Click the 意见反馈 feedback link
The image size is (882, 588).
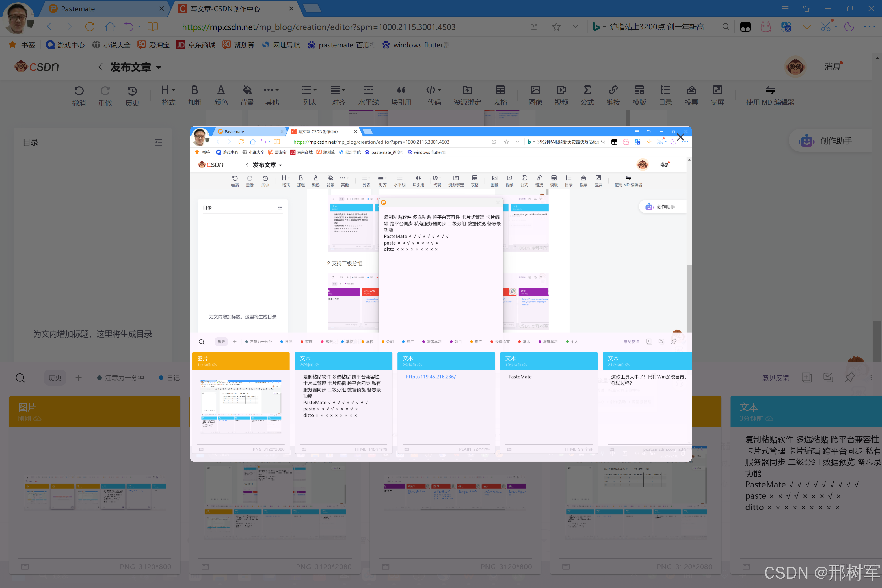(775, 378)
